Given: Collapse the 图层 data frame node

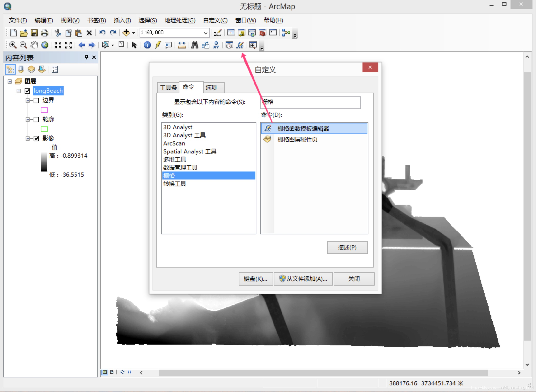Looking at the screenshot, I should click(10, 81).
